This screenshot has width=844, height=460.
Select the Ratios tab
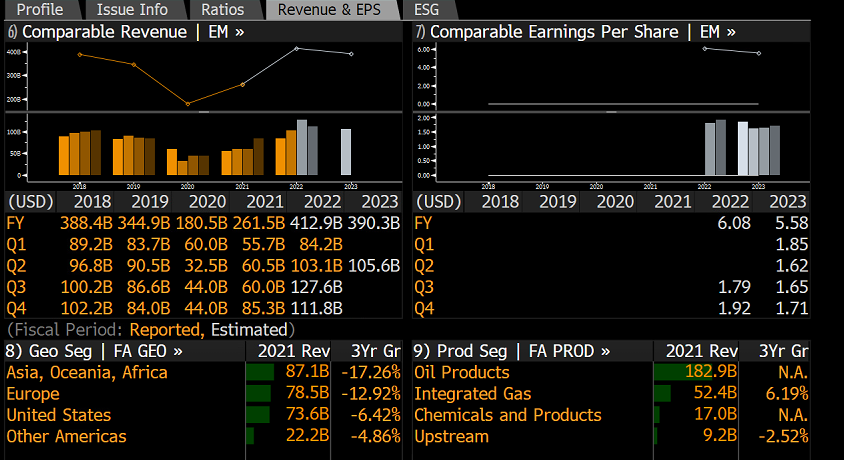(223, 10)
